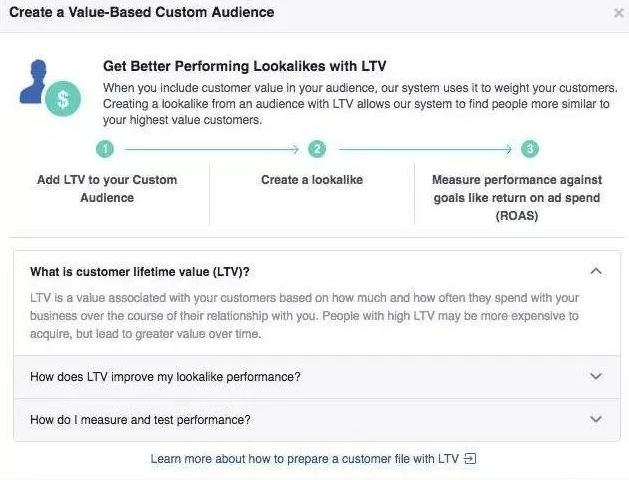
Task: Expand lookalike performance question chevron
Action: click(596, 376)
